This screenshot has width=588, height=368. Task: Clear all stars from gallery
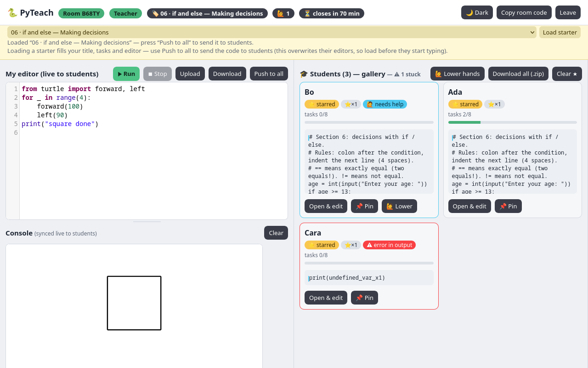pyautogui.click(x=567, y=74)
